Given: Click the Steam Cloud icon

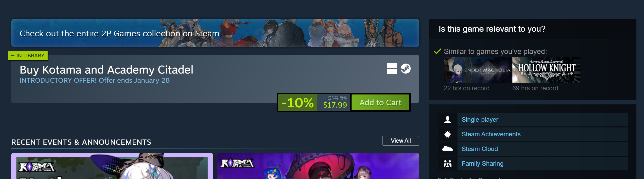Looking at the screenshot, I should click(x=448, y=149).
